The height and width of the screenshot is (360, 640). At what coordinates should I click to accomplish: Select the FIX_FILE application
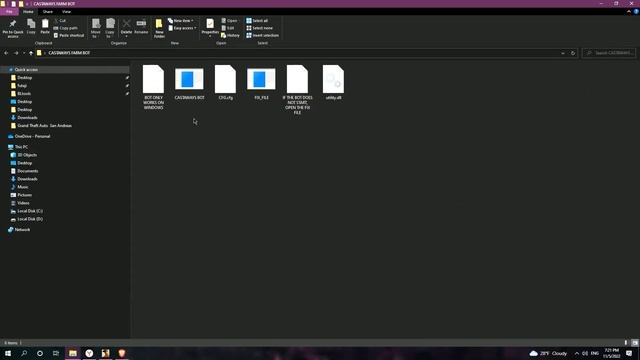click(261, 83)
